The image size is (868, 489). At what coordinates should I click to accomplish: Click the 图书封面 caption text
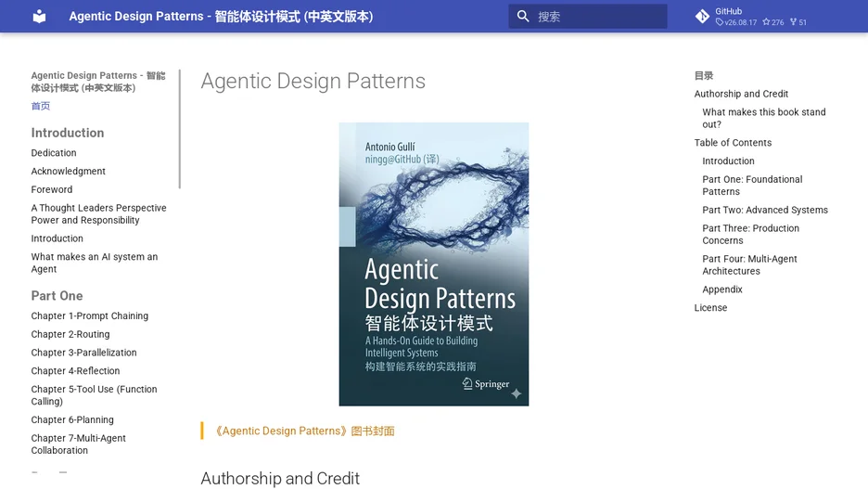tap(373, 431)
